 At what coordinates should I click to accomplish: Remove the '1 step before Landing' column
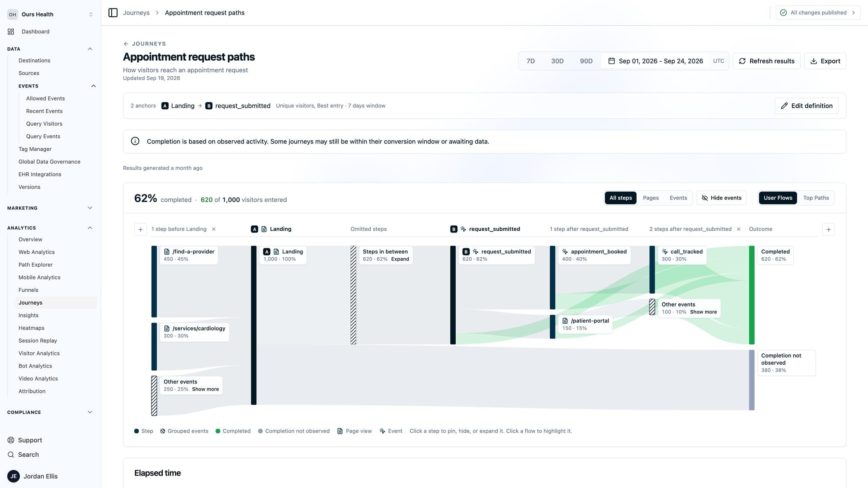pyautogui.click(x=214, y=229)
